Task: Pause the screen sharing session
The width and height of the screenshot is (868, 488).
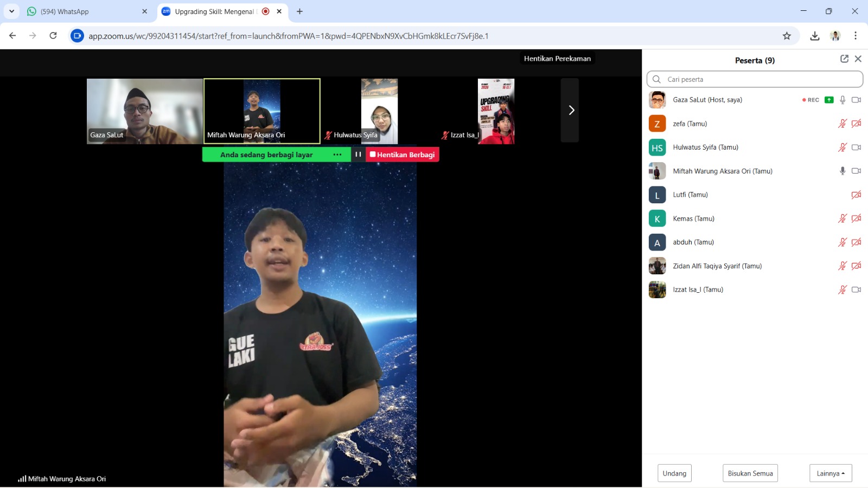Action: (x=358, y=155)
